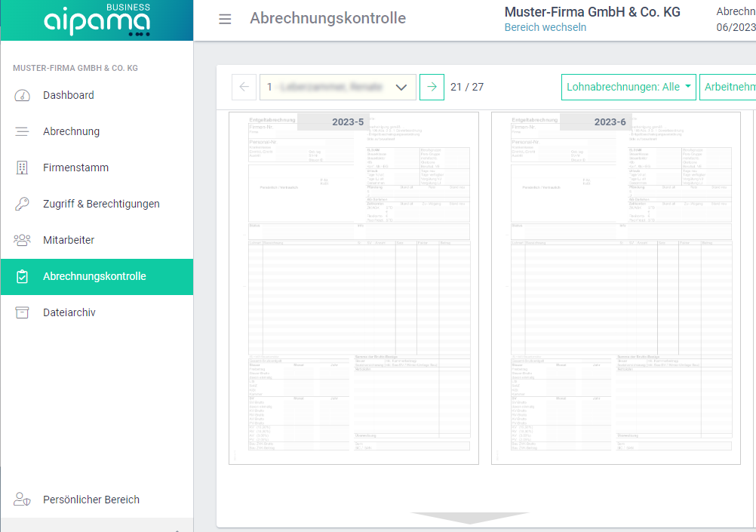Expand the panel using bottom down arrow

pyautogui.click(x=469, y=518)
